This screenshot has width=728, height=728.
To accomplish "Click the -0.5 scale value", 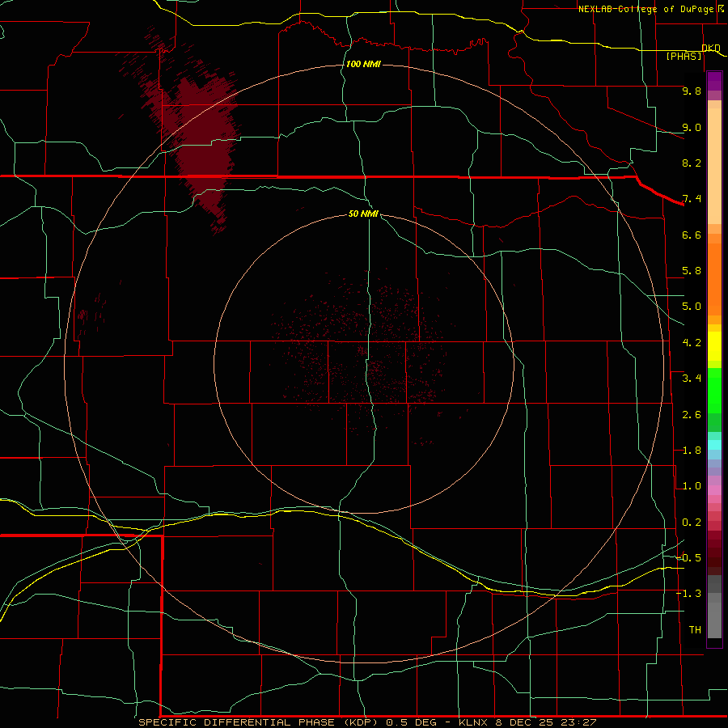I will click(689, 558).
